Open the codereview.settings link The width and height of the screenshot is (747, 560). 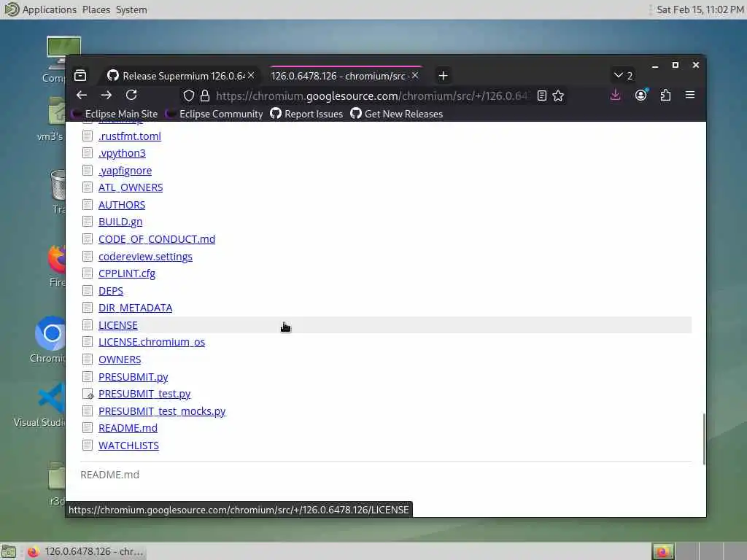[x=145, y=257]
